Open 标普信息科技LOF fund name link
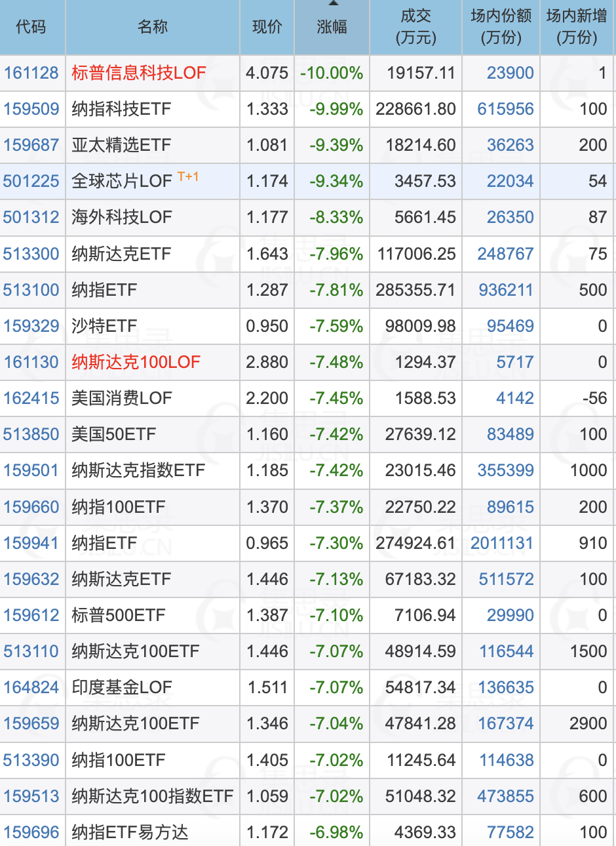The width and height of the screenshot is (616, 846). point(138,73)
